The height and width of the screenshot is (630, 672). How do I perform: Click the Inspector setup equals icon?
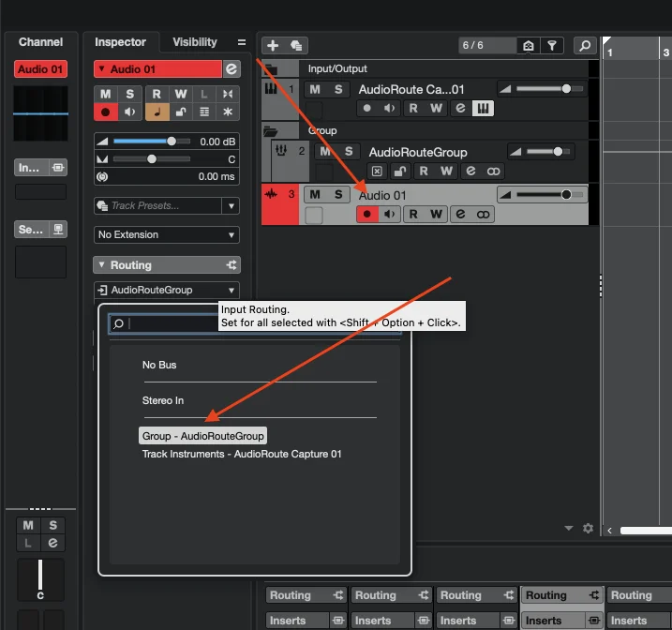click(242, 42)
